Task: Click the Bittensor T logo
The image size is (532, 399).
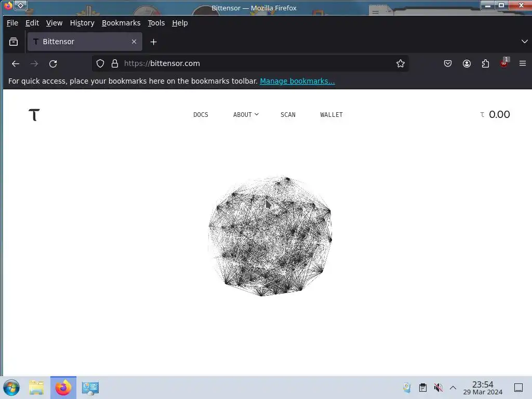Action: point(34,115)
